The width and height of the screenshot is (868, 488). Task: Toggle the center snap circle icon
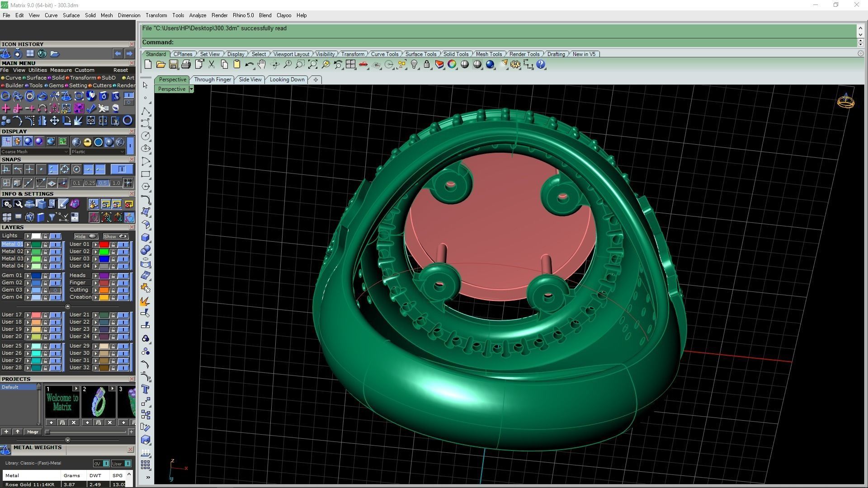pyautogui.click(x=76, y=169)
